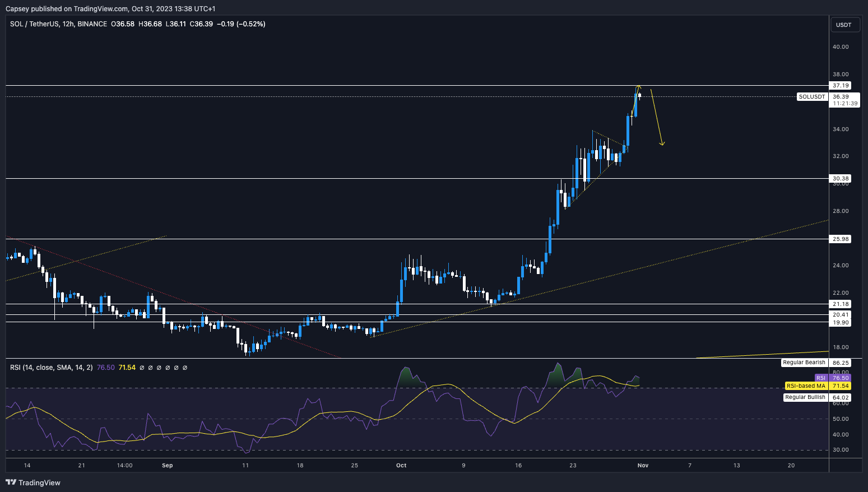
Task: Click the RSI indicator title in legend
Action: point(51,368)
